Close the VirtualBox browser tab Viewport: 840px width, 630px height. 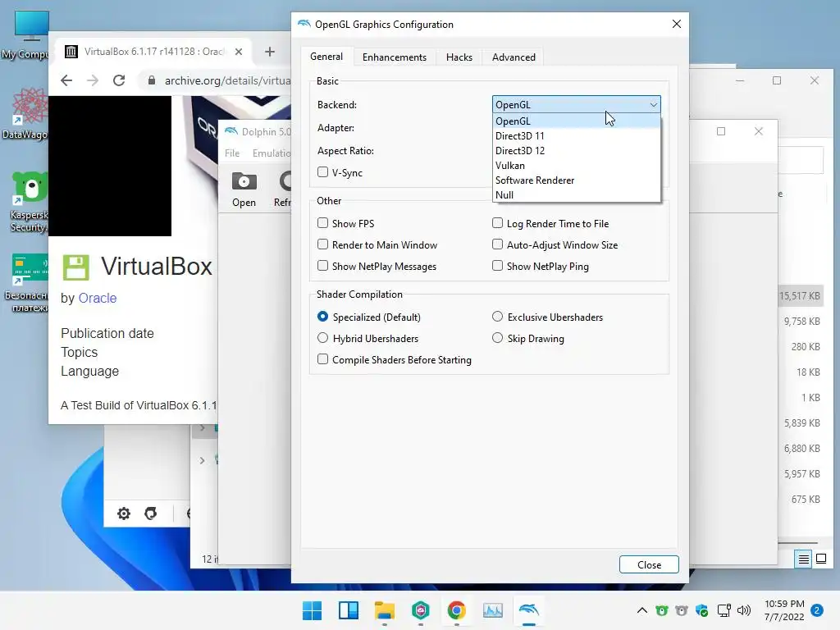click(x=239, y=52)
